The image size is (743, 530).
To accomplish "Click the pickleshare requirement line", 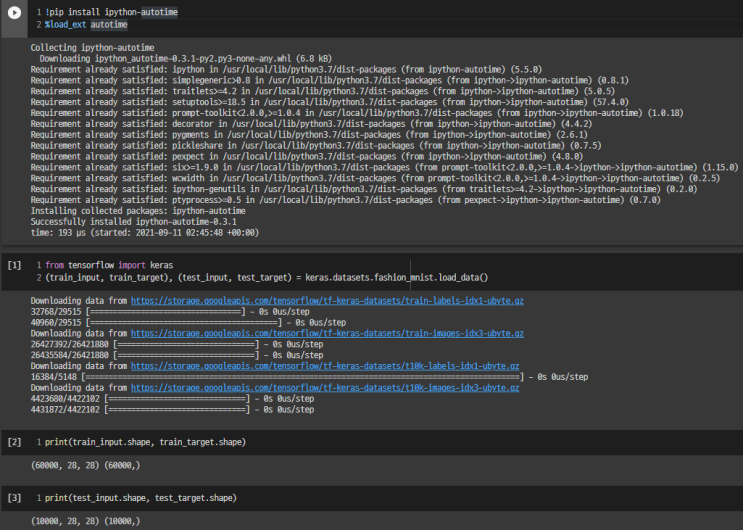I will 316,146.
